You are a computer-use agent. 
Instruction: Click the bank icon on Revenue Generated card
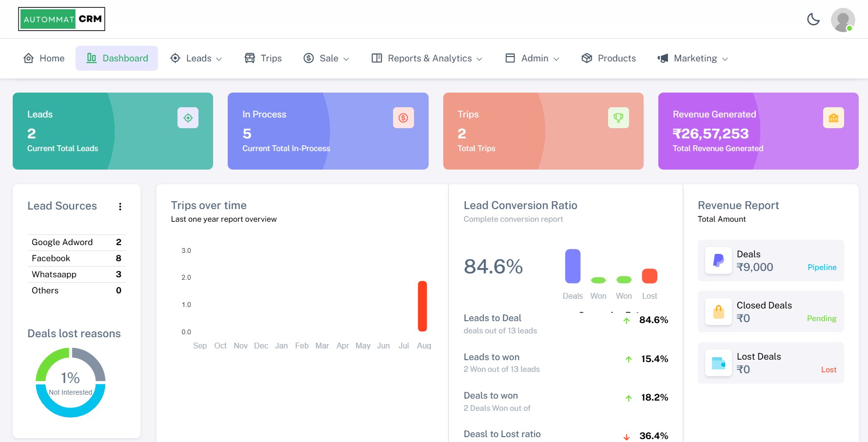pyautogui.click(x=833, y=117)
